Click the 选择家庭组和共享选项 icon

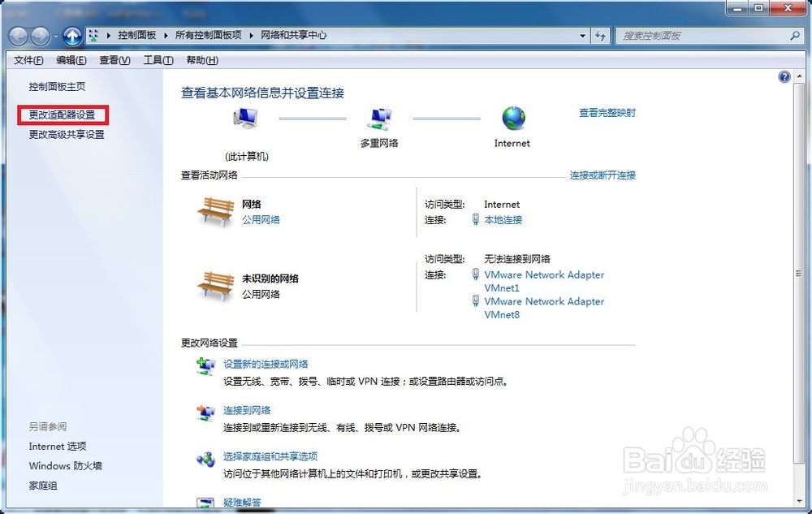(x=205, y=460)
